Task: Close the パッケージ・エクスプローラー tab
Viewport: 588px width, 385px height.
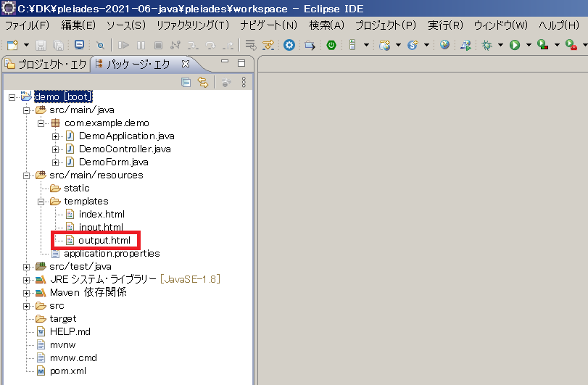Action: click(x=186, y=64)
